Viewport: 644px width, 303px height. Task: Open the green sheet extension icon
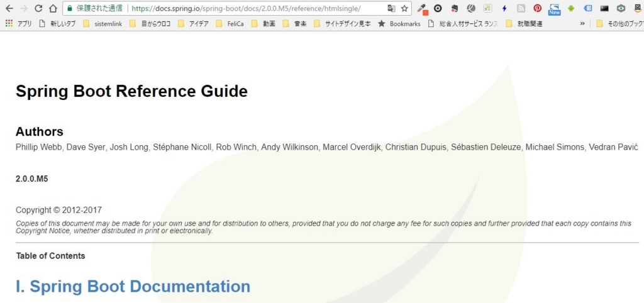(487, 8)
